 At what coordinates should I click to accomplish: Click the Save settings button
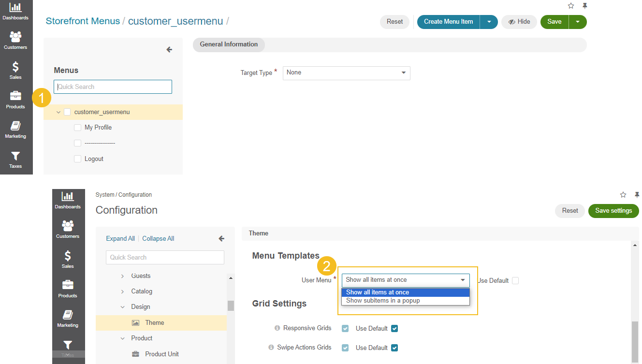[x=613, y=211]
